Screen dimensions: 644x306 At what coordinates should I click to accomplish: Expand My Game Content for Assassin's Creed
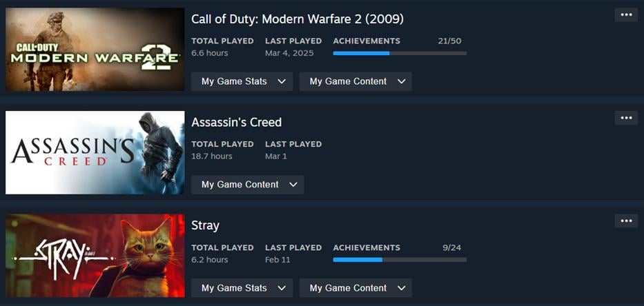pyautogui.click(x=247, y=185)
